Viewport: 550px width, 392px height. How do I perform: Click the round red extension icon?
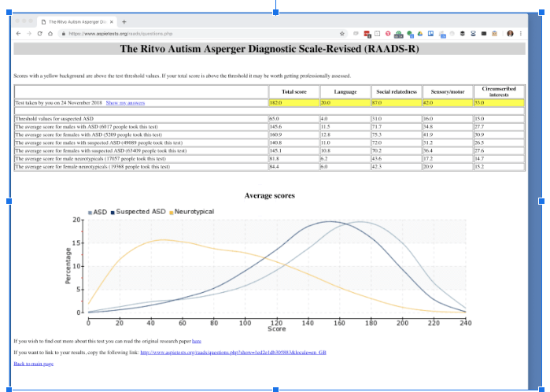388,34
